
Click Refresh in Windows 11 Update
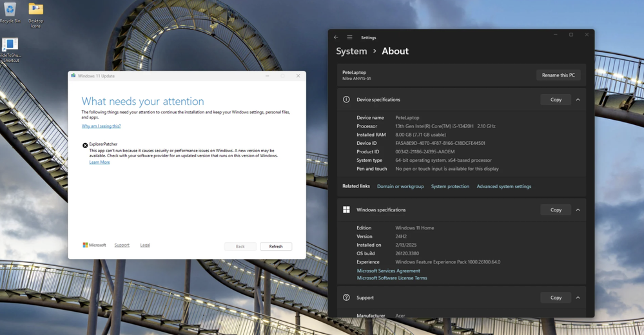(x=276, y=246)
